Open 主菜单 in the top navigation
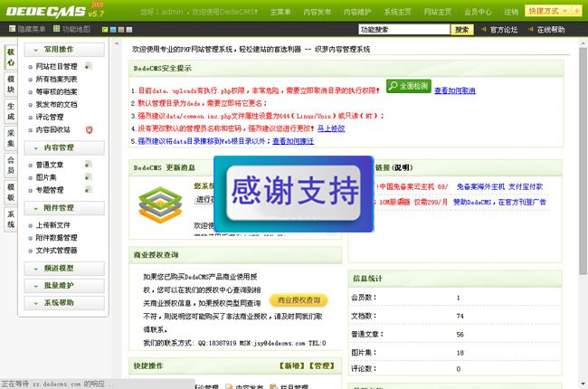Image resolution: width=588 pixels, height=389 pixels. click(x=280, y=12)
